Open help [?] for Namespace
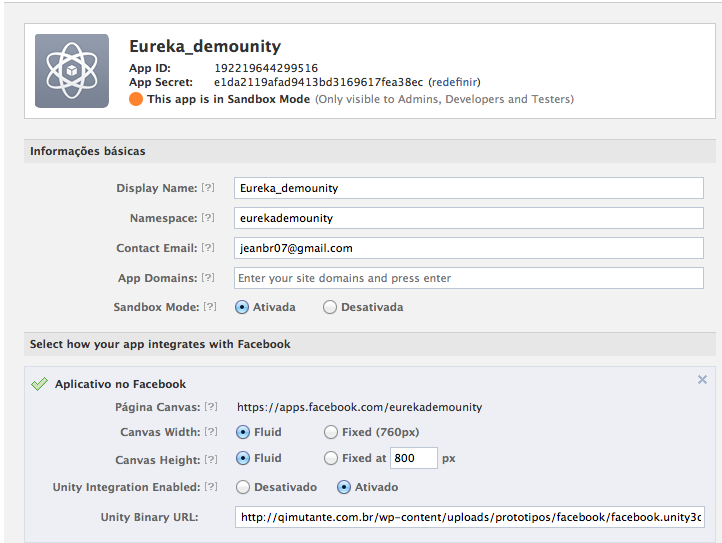The height and width of the screenshot is (543, 722). click(208, 217)
